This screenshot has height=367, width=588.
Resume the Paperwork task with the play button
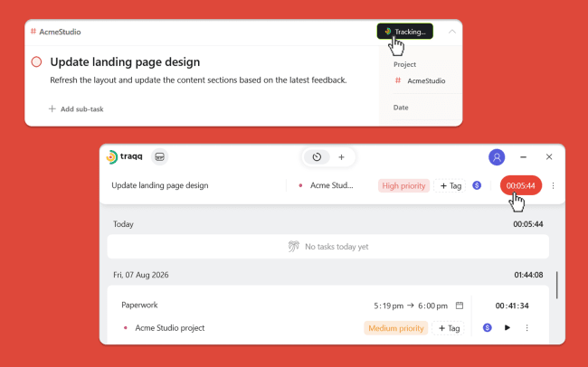tap(507, 328)
